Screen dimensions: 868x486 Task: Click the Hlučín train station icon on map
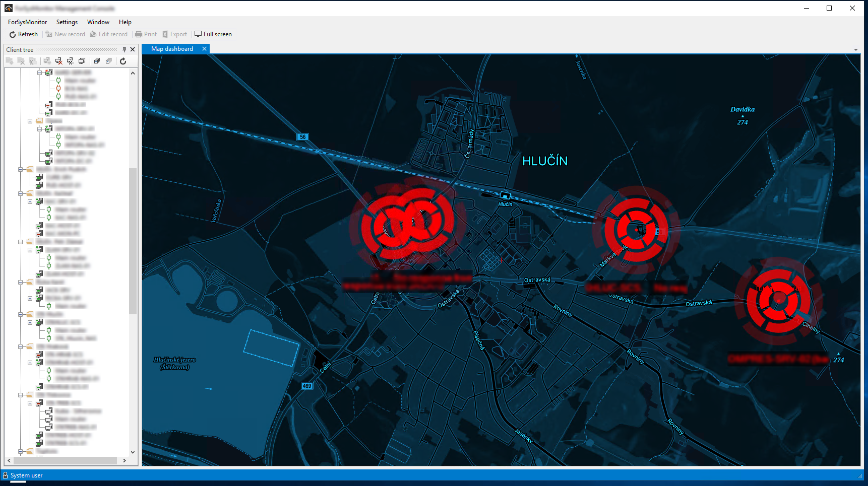pos(505,196)
